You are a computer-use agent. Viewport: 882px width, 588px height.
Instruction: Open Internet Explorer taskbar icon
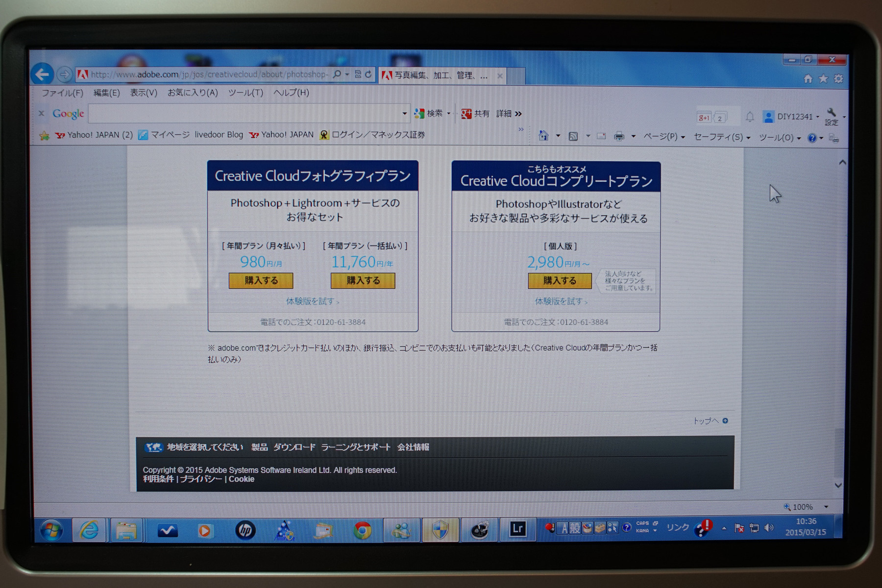89,531
